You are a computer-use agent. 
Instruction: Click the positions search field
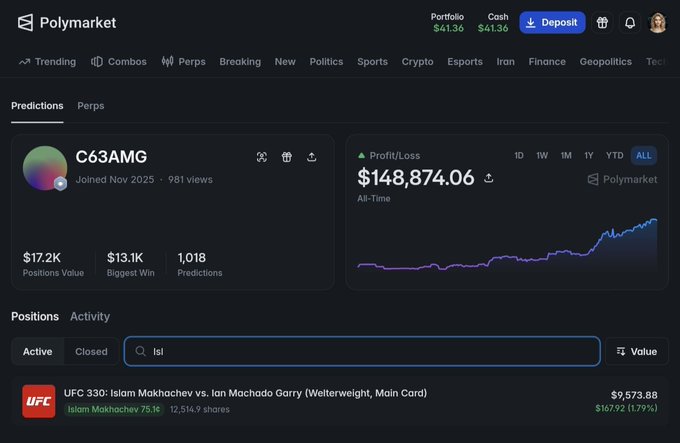[x=362, y=352]
